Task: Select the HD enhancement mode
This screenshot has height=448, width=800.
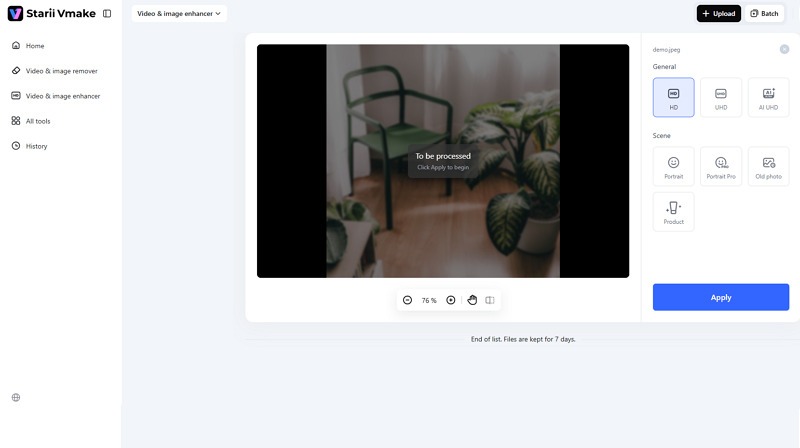Action: [673, 97]
